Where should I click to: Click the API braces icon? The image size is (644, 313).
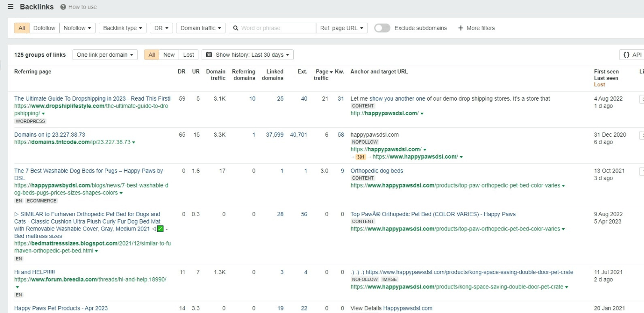tap(626, 55)
